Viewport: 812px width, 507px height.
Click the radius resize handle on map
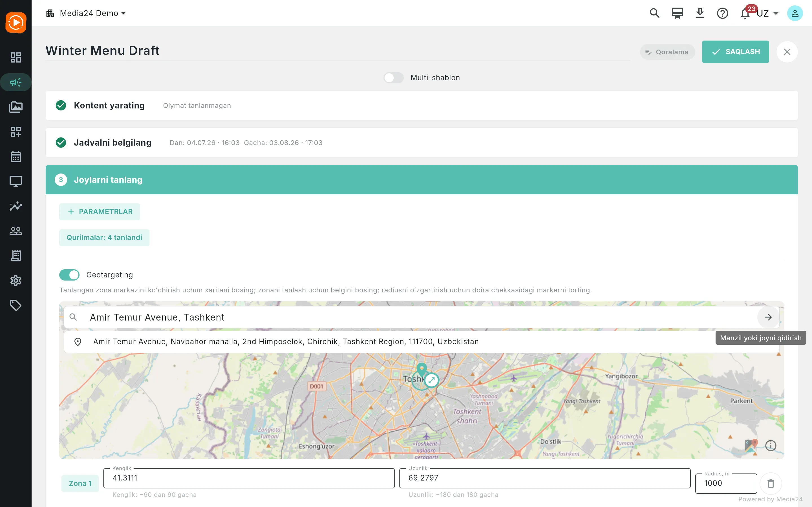click(x=431, y=380)
